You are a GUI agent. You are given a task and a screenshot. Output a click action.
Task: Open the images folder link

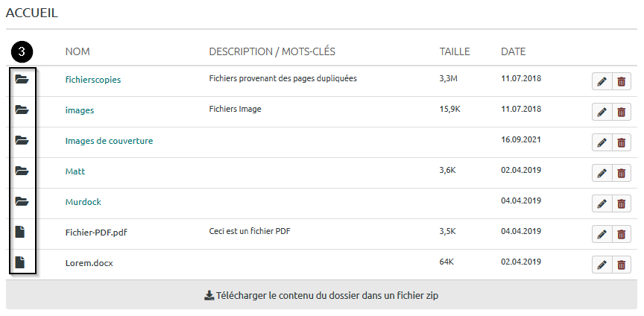pos(80,110)
